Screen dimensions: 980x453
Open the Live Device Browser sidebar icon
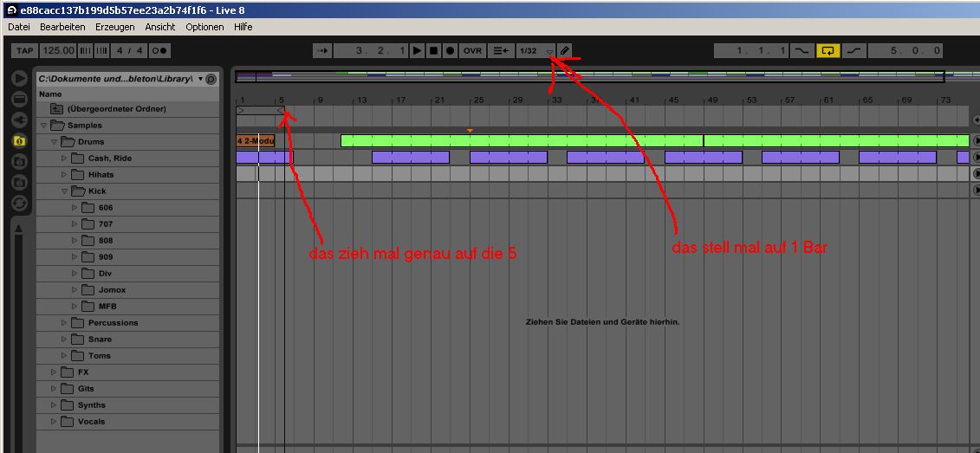coord(19,99)
